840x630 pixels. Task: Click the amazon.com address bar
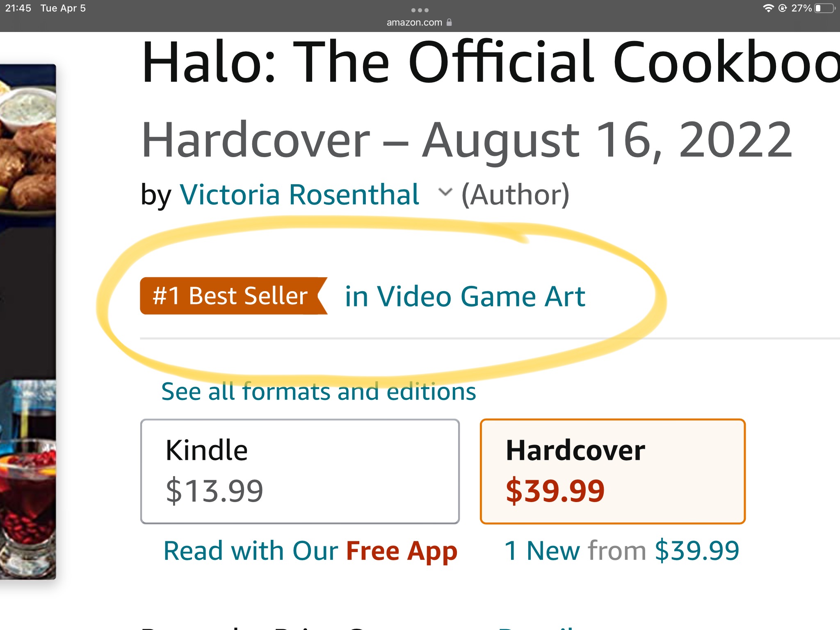[x=414, y=22]
